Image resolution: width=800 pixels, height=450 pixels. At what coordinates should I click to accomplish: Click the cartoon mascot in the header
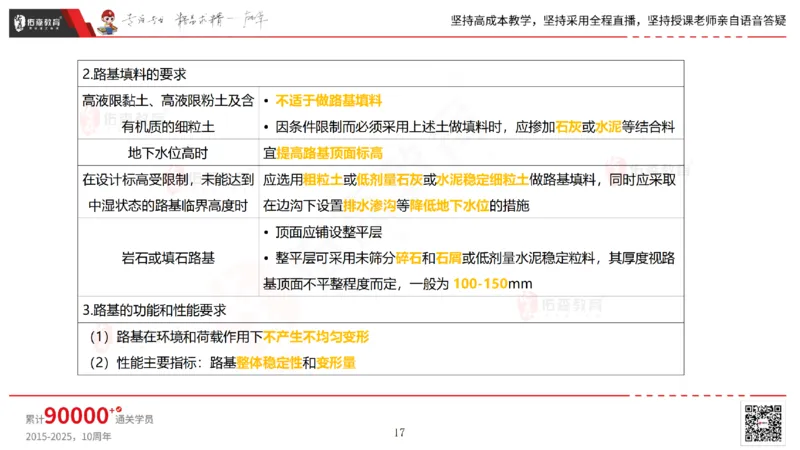[x=108, y=22]
